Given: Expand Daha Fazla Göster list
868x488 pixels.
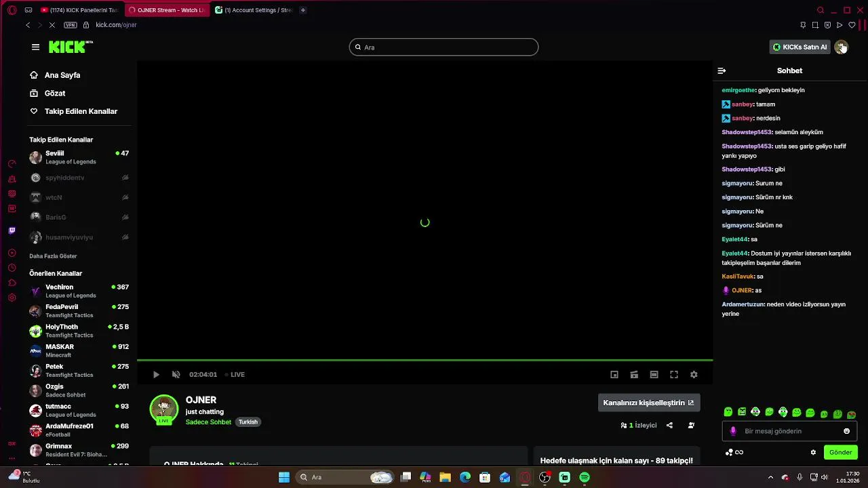Looking at the screenshot, I should tap(53, 256).
